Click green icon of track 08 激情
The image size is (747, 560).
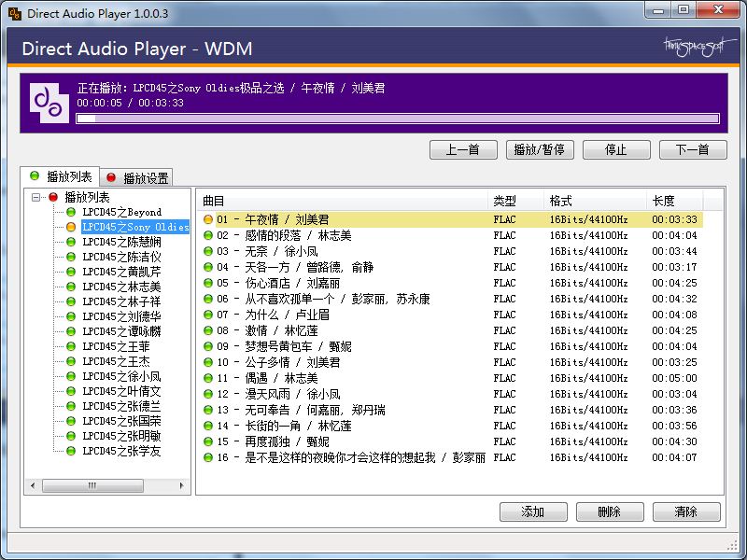pos(208,330)
